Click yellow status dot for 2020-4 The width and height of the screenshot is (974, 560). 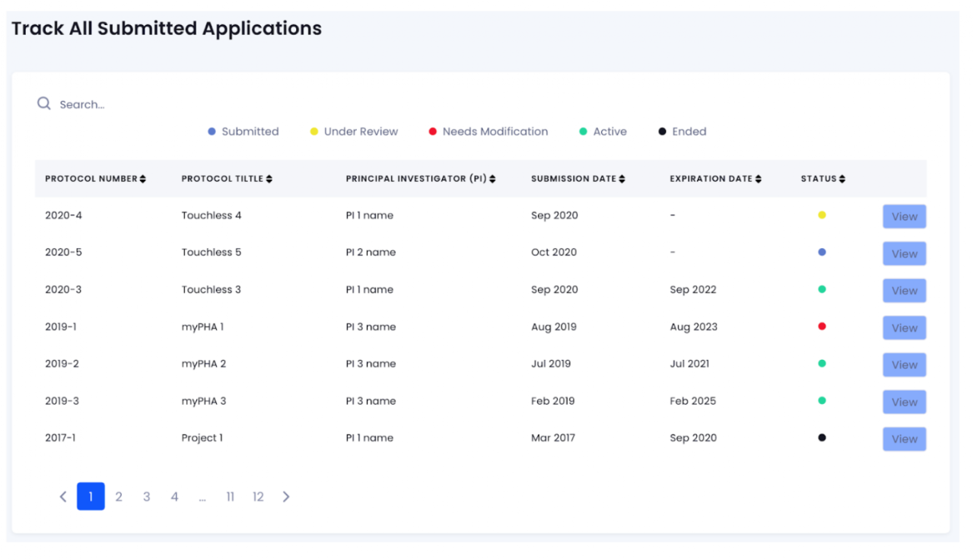tap(822, 215)
